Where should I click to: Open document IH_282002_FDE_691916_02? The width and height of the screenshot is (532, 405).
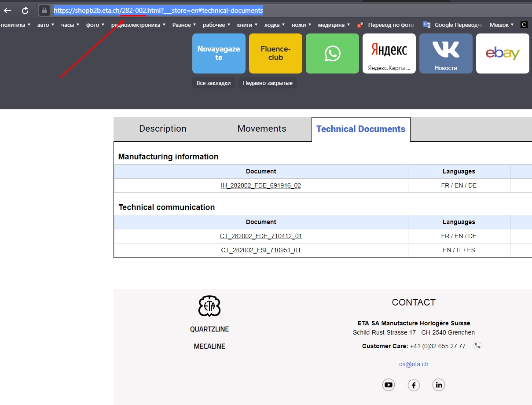click(x=261, y=186)
